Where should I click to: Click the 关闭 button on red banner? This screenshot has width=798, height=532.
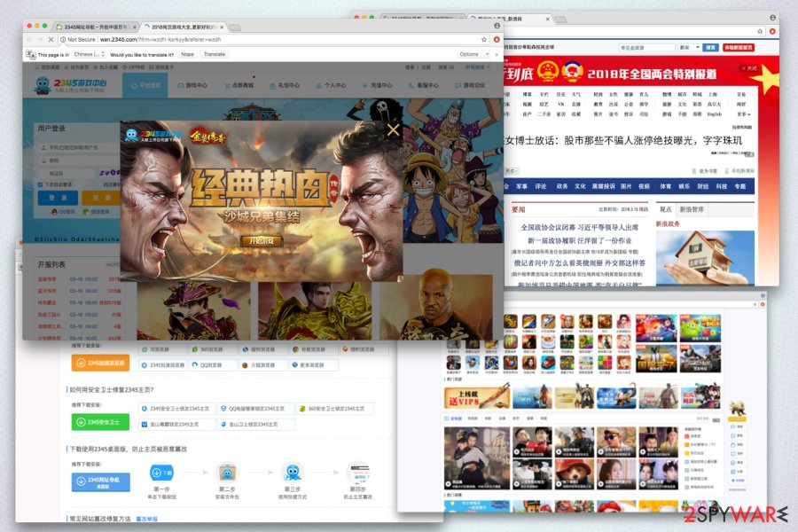(748, 68)
